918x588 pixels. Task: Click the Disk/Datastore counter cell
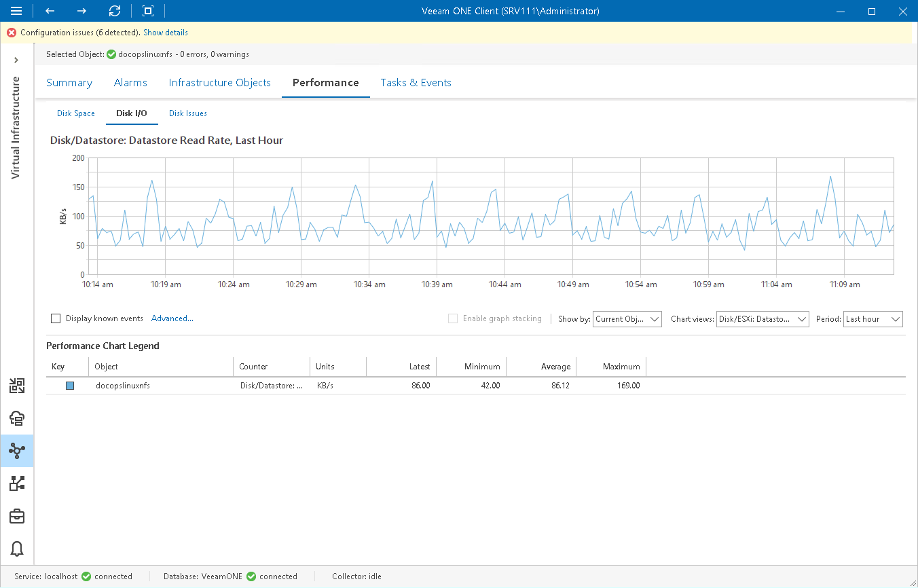click(x=272, y=386)
